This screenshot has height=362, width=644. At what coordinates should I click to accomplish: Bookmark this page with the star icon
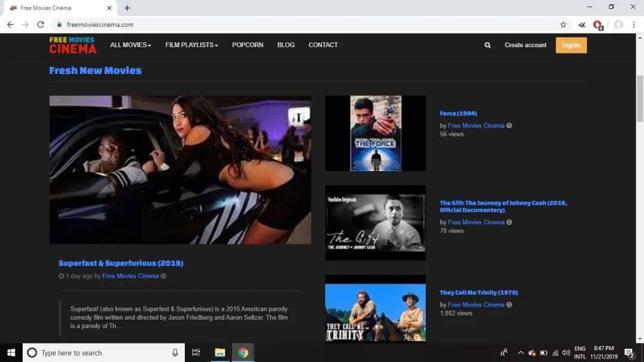563,24
